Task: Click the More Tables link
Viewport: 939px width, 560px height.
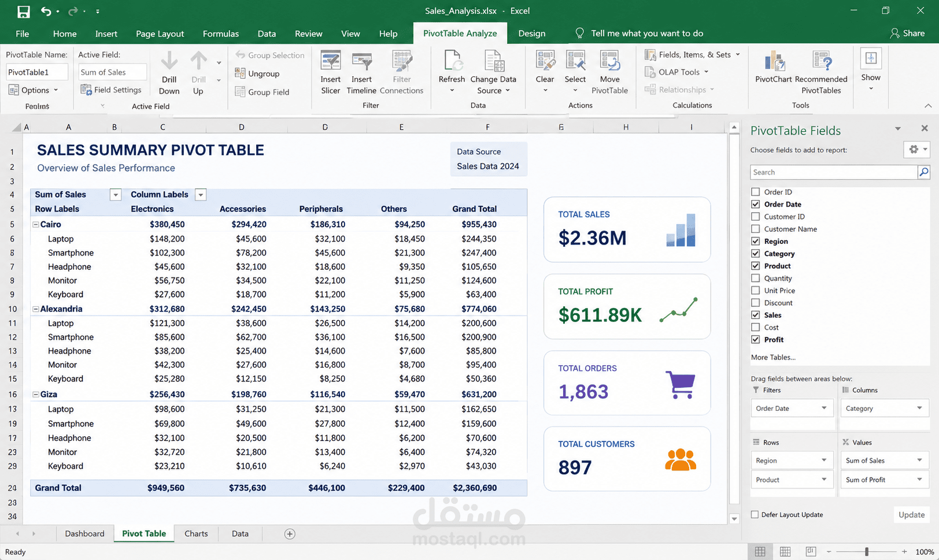Action: pos(773,357)
